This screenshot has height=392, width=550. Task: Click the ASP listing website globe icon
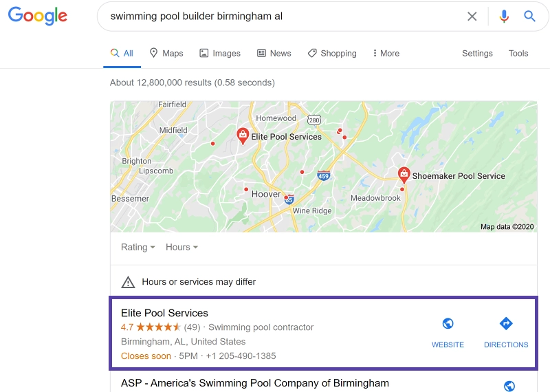point(509,386)
